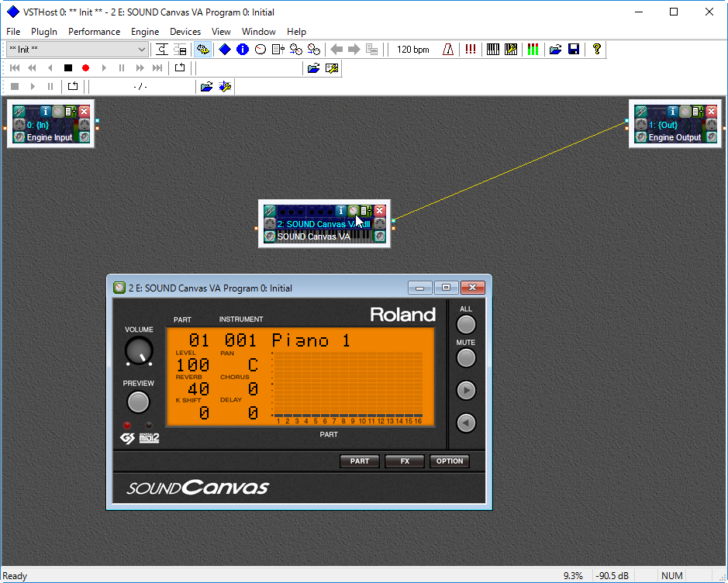Click the loop icon on player toolbar
This screenshot has height=583, width=728.
(180, 67)
